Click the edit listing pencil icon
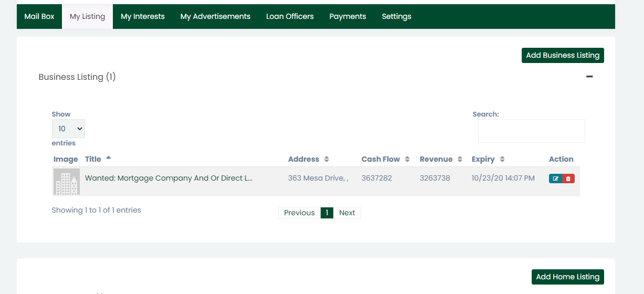The height and width of the screenshot is (294, 644). pyautogui.click(x=555, y=178)
